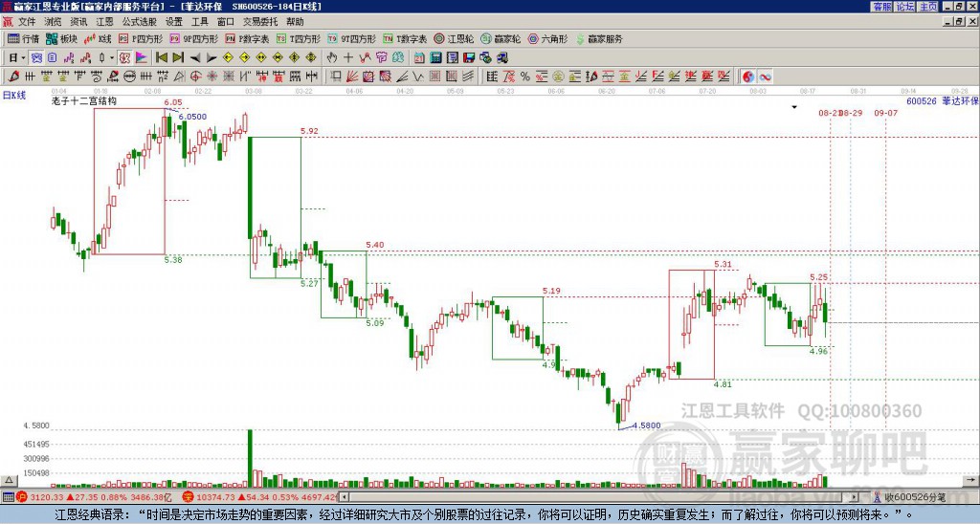Jump to first bar icon
The image size is (980, 524).
[x=161, y=58]
